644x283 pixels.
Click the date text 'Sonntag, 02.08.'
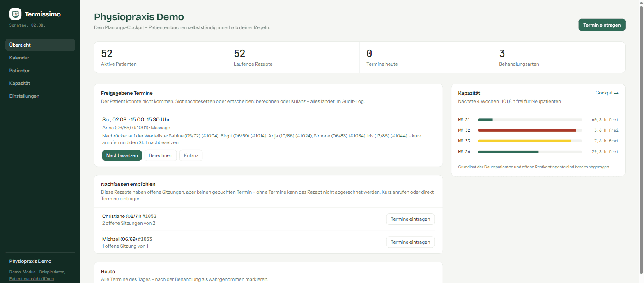coord(28,25)
